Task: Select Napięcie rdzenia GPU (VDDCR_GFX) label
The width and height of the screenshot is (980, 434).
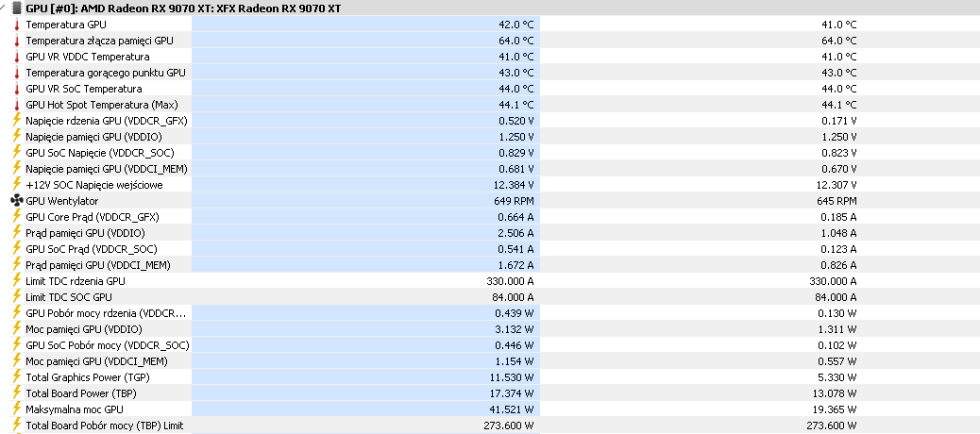Action: point(107,121)
